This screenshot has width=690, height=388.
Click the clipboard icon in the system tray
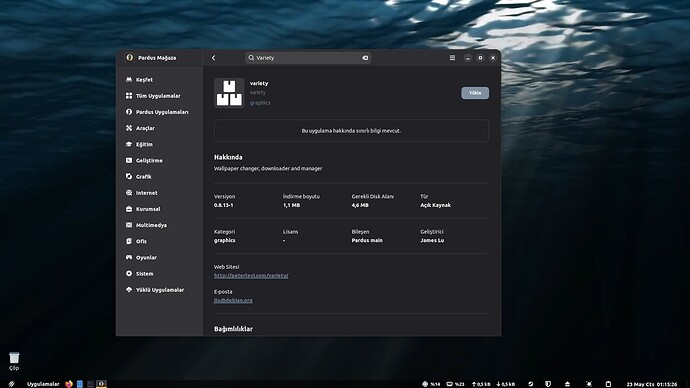click(608, 384)
